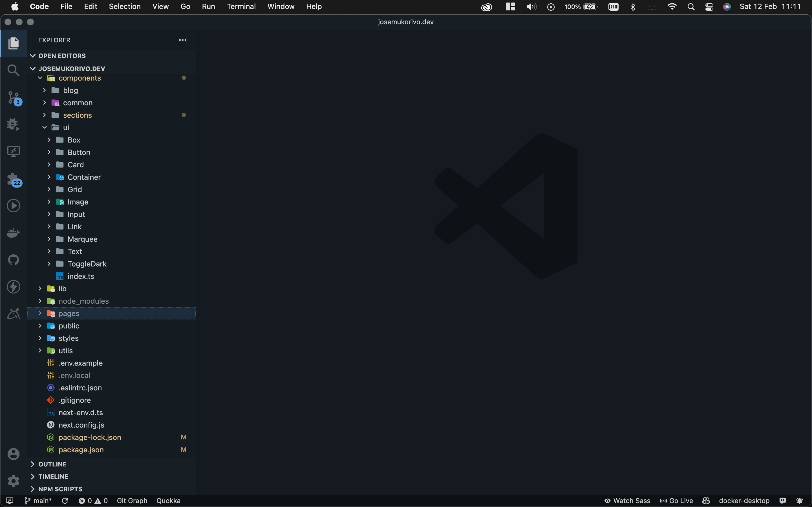812x507 pixels.
Task: Open the Docker view in activity bar
Action: 14,233
